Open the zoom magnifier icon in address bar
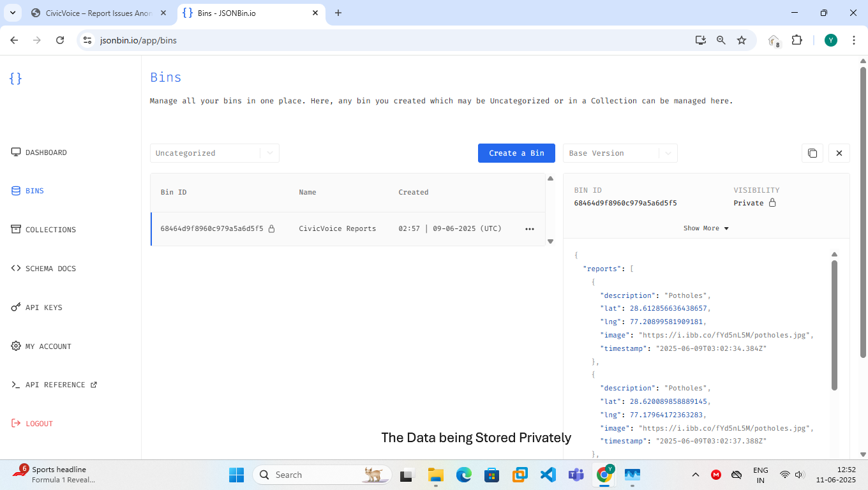This screenshot has width=868, height=490. (721, 40)
